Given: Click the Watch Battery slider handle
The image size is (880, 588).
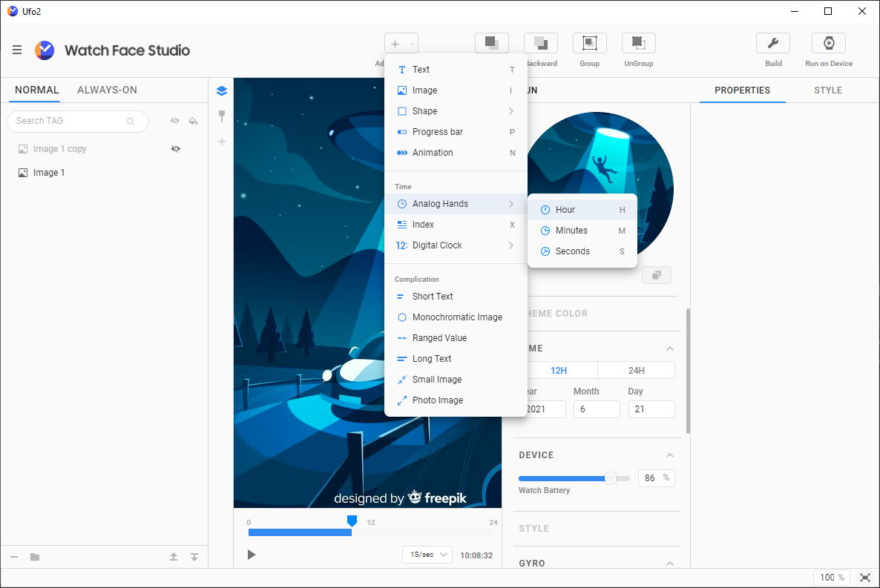Looking at the screenshot, I should pos(611,478).
